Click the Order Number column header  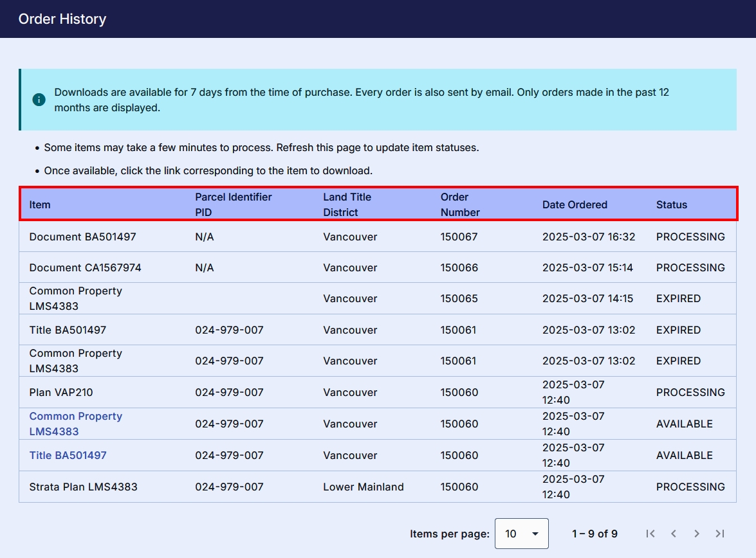[x=460, y=204]
